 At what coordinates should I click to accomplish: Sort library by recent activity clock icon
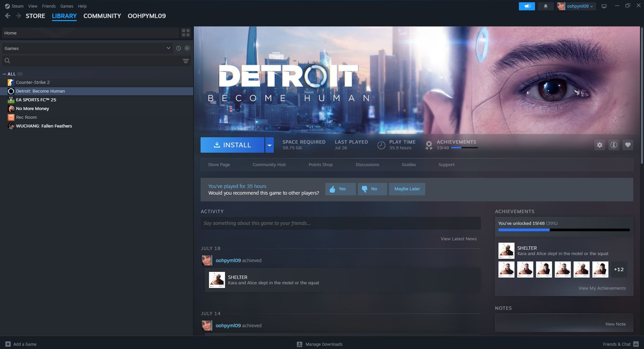pos(179,48)
